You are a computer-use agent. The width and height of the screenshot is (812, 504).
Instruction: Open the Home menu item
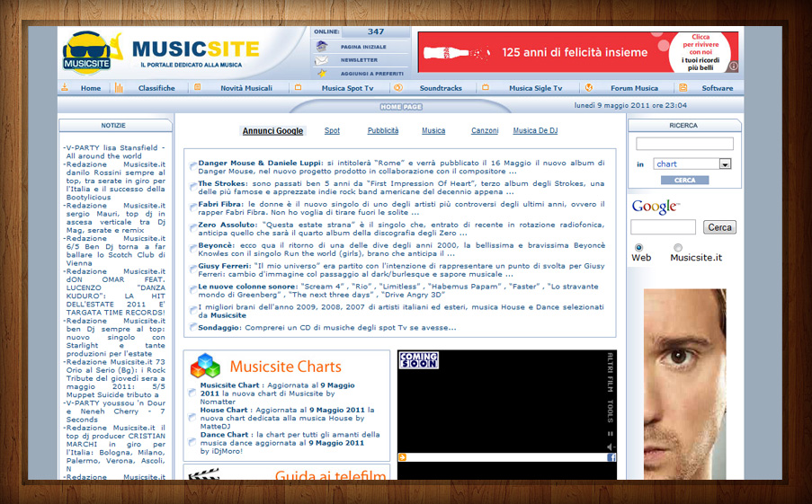coord(91,88)
